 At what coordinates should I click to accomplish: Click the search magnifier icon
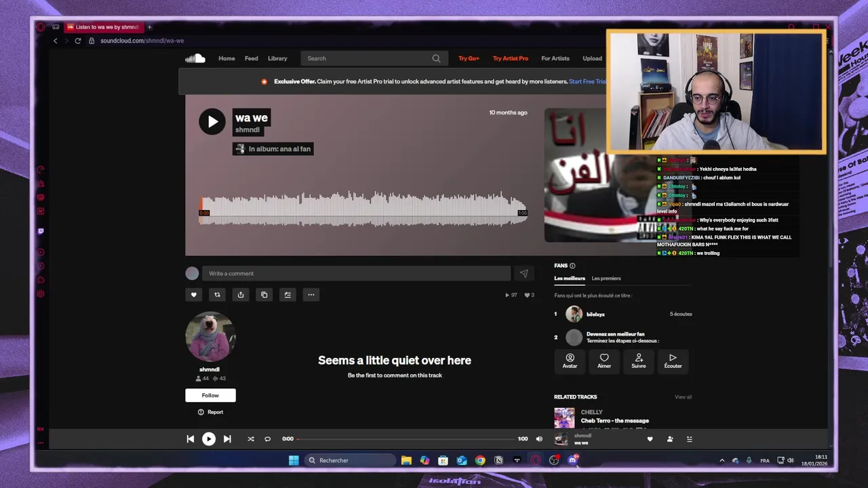(x=436, y=58)
